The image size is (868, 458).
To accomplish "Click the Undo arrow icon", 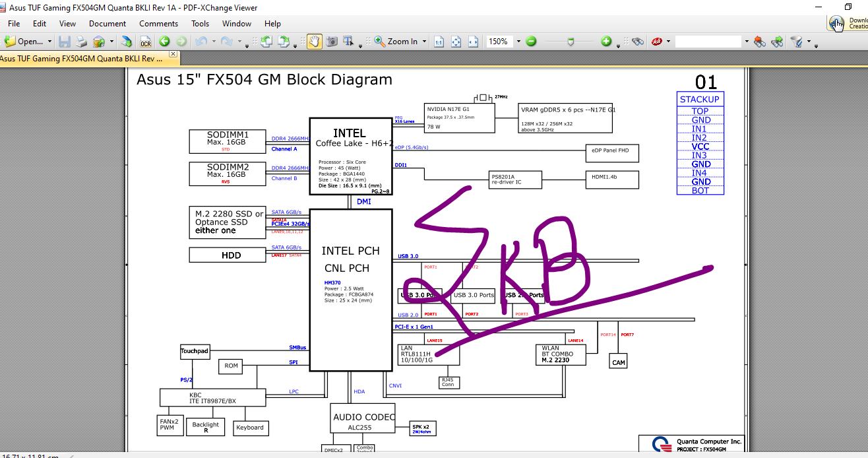I will pyautogui.click(x=201, y=42).
